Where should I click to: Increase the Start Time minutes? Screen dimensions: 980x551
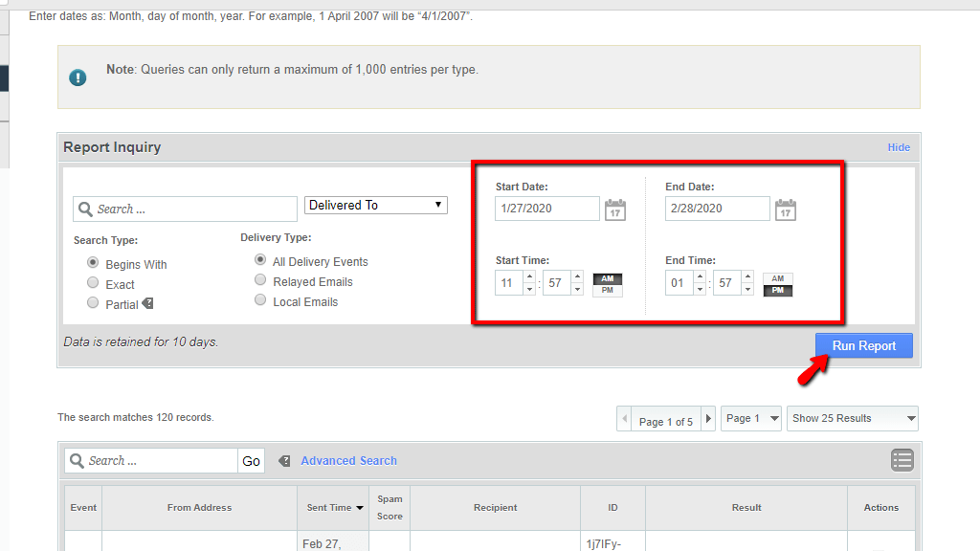tap(577, 276)
